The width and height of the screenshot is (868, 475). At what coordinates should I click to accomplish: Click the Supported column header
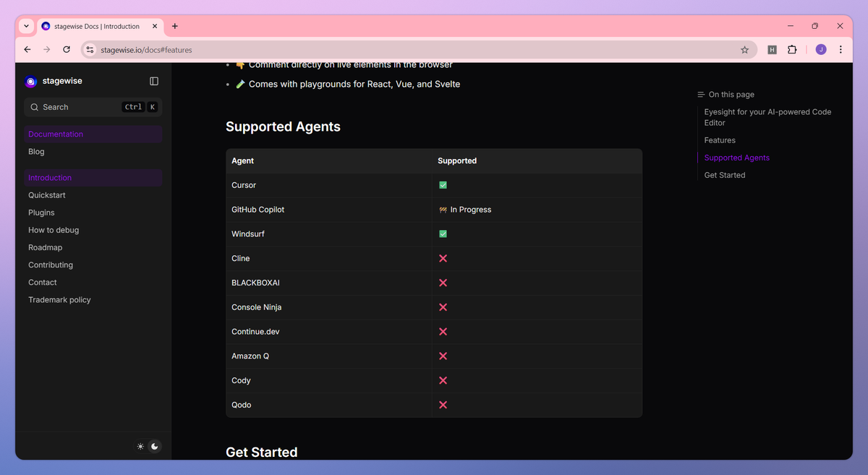point(537,161)
